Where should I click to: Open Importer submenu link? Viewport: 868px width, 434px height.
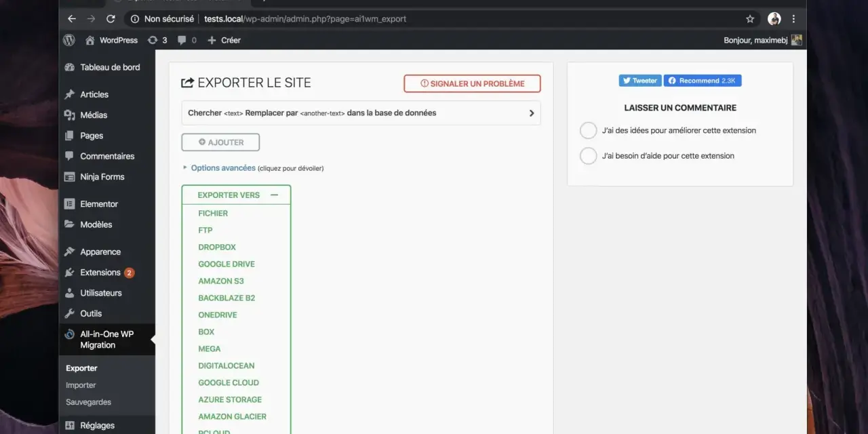click(81, 385)
